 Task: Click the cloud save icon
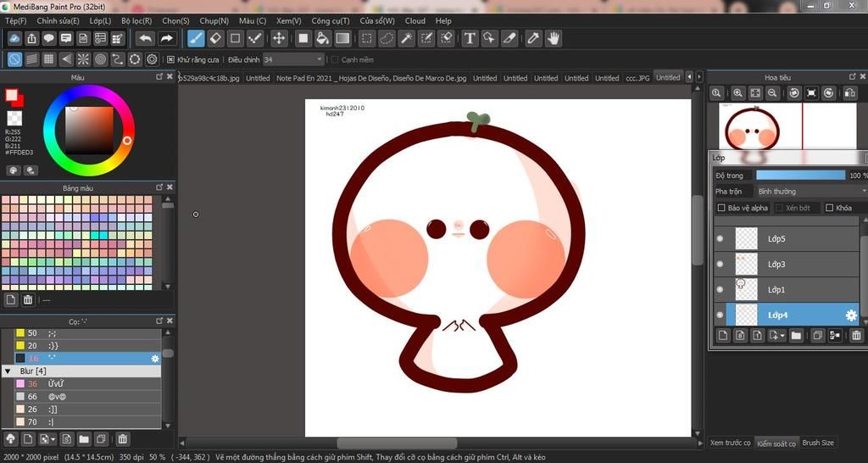[x=15, y=38]
